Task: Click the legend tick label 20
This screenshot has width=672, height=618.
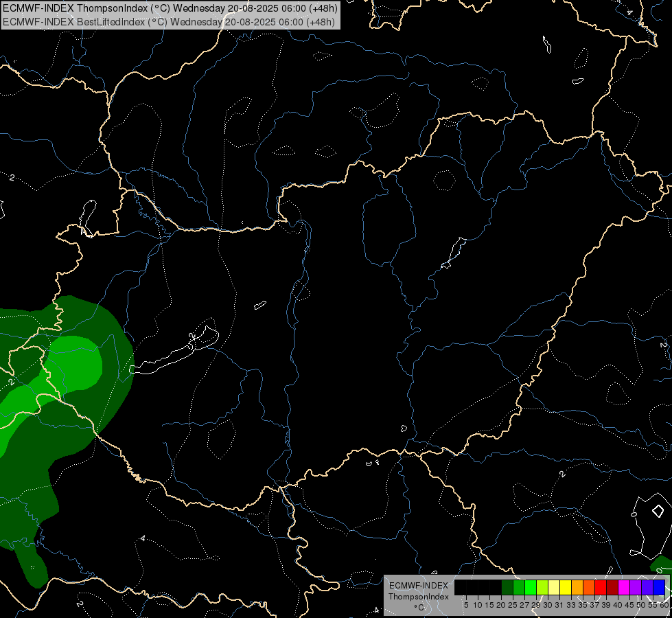Action: (x=501, y=605)
